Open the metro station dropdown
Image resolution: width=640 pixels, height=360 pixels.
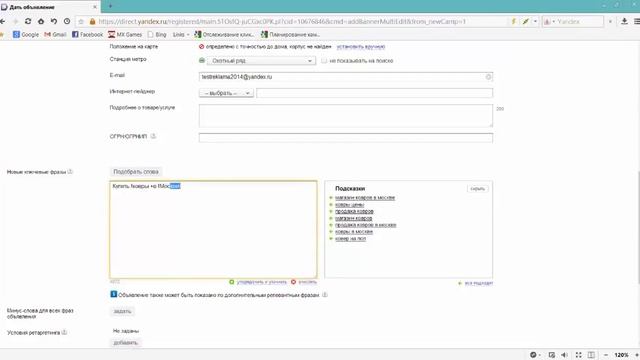(261, 61)
